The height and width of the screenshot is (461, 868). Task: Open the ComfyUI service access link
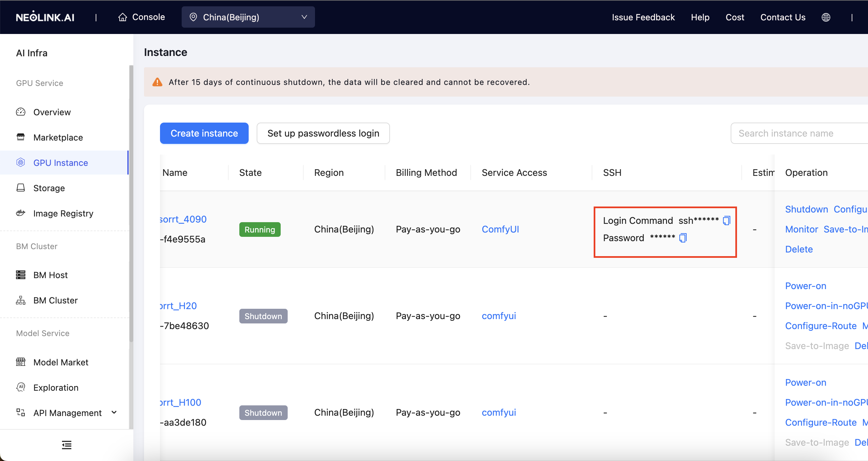500,229
